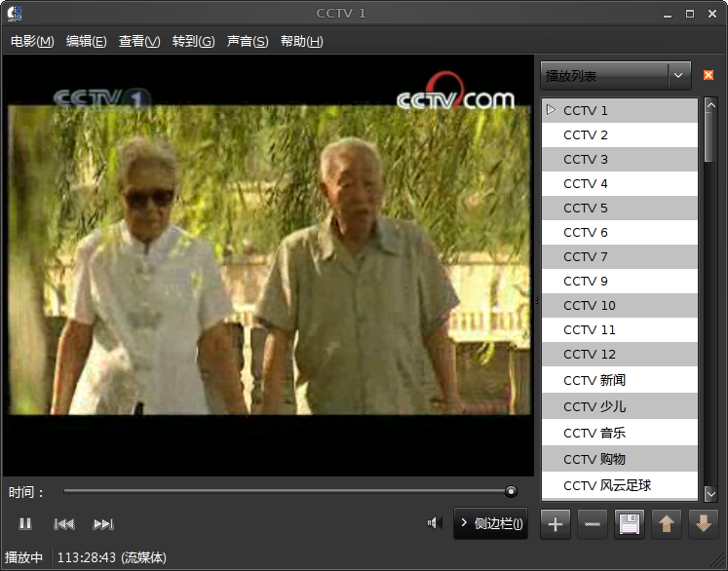Select CCTV 3 in the playlist
This screenshot has width=728, height=571.
coord(620,159)
